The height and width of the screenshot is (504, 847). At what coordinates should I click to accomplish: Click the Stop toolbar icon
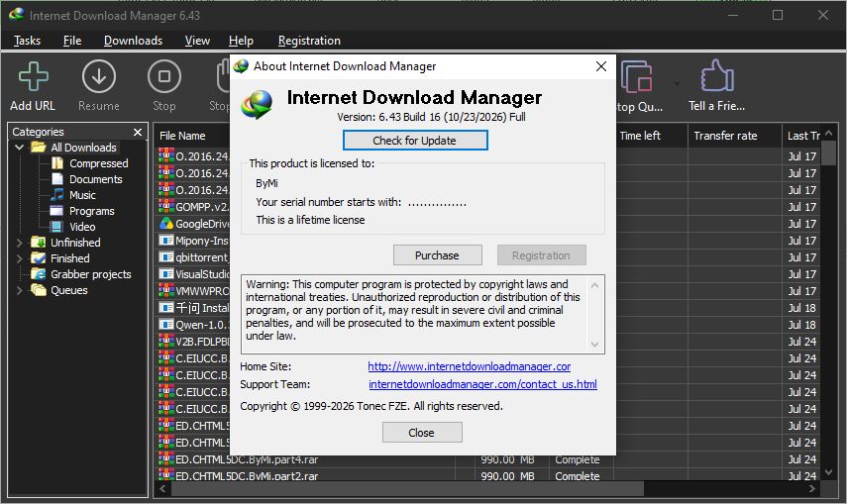pyautogui.click(x=164, y=76)
